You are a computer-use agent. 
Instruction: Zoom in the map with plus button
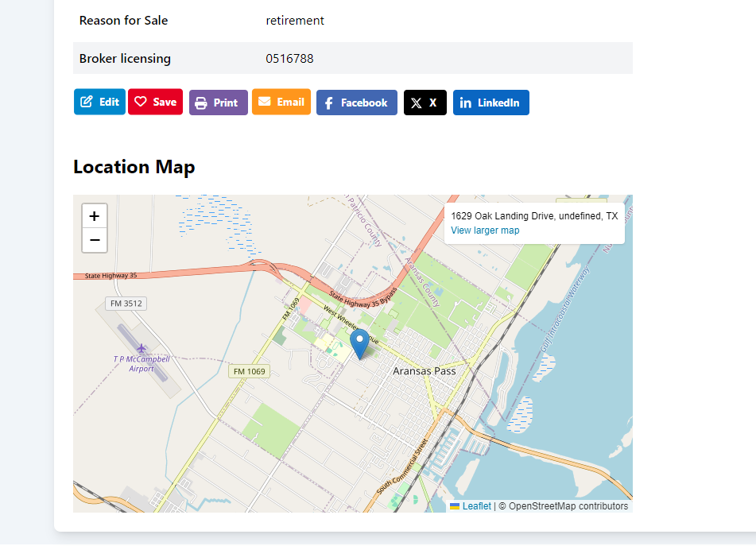(95, 216)
